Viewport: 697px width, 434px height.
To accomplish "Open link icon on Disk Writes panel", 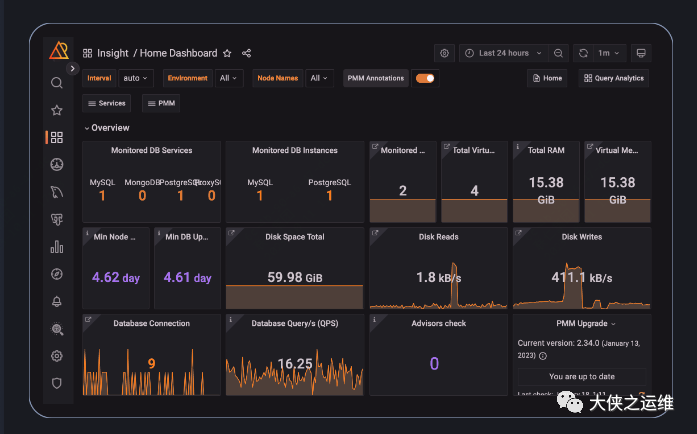I will pyautogui.click(x=518, y=233).
